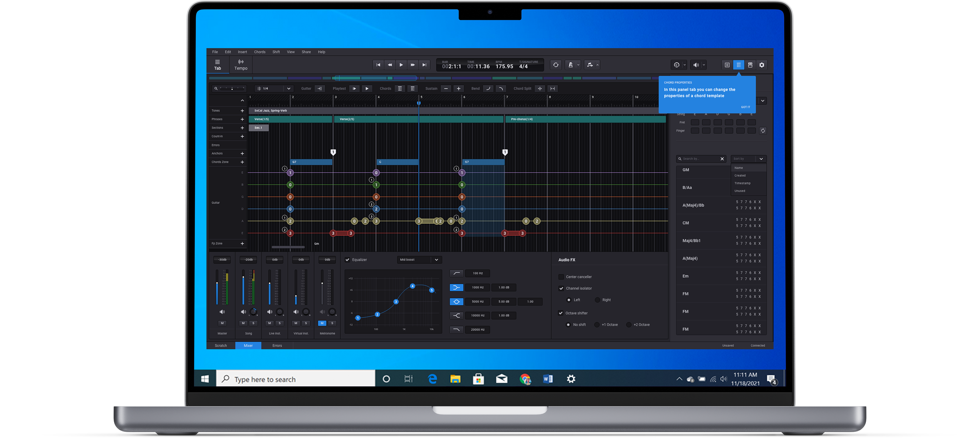980x438 pixels.
Task: Add a new Tones entry
Action: pos(242,111)
